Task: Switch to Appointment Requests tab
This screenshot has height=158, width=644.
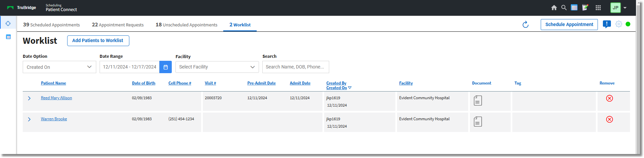Action: (x=118, y=25)
